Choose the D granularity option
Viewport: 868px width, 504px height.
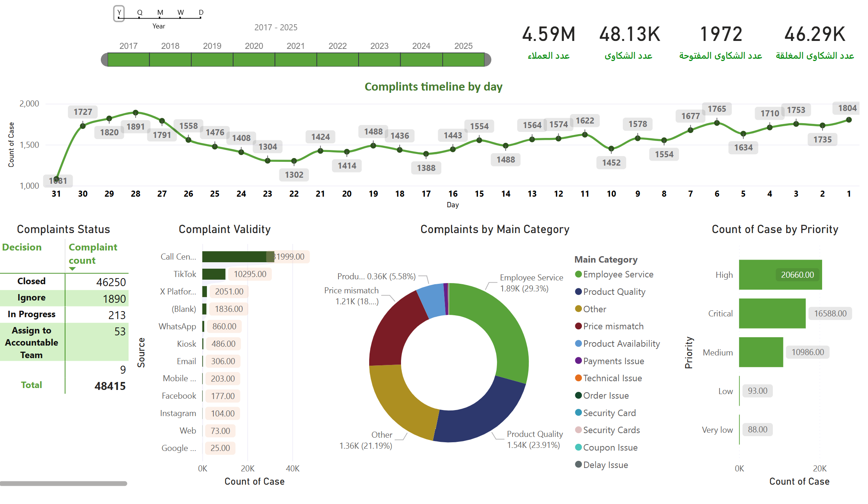coord(201,13)
